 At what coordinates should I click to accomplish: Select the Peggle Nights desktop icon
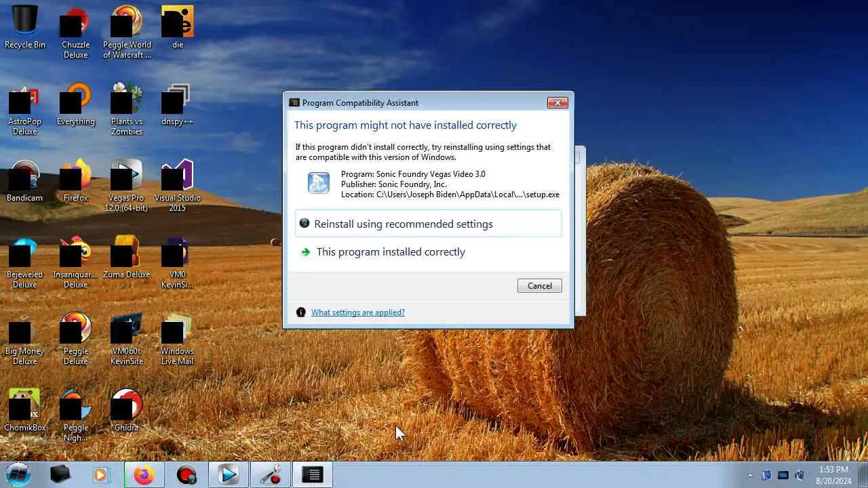(x=75, y=416)
